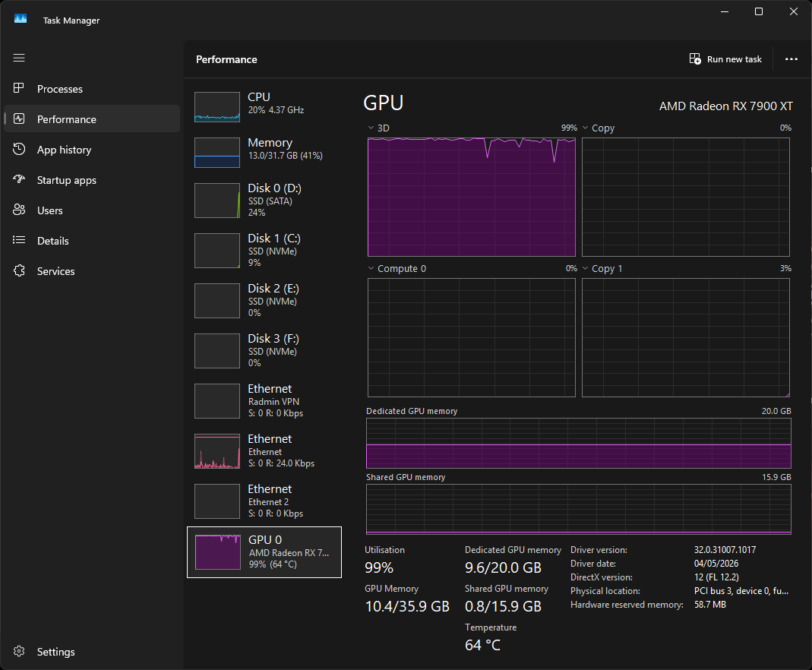Select the Ethernet 24.0 Kbps thumbnail
The image size is (812, 670).
217,451
